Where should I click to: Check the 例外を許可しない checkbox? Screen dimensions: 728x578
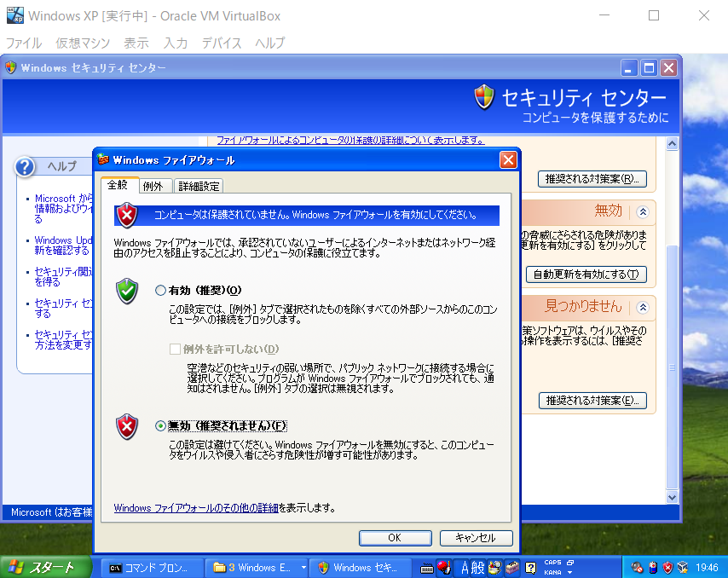[x=175, y=350]
